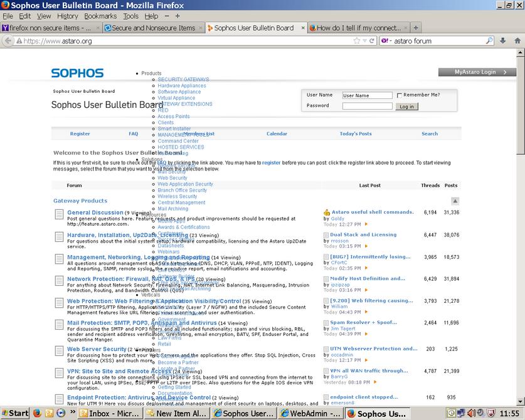Jump to last post by BarryG arrow

pos(375,382)
